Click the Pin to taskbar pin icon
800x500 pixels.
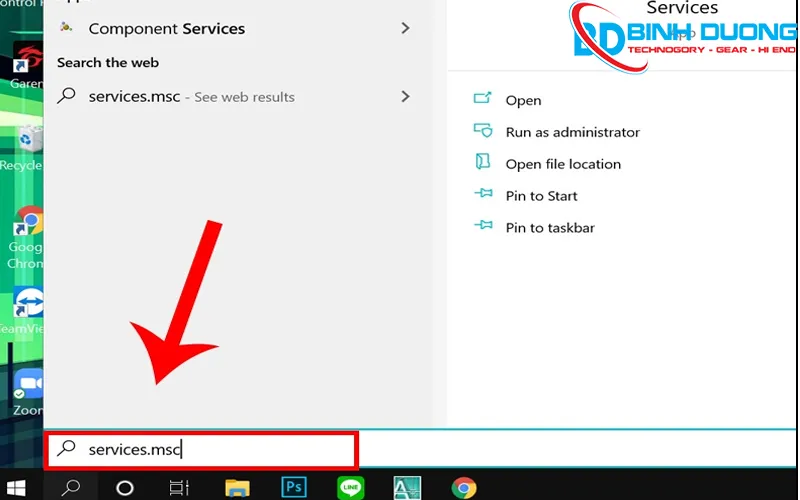click(483, 224)
